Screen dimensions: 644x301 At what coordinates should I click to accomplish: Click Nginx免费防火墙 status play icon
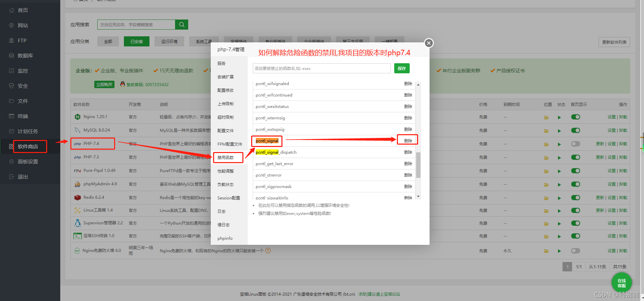pos(559,251)
